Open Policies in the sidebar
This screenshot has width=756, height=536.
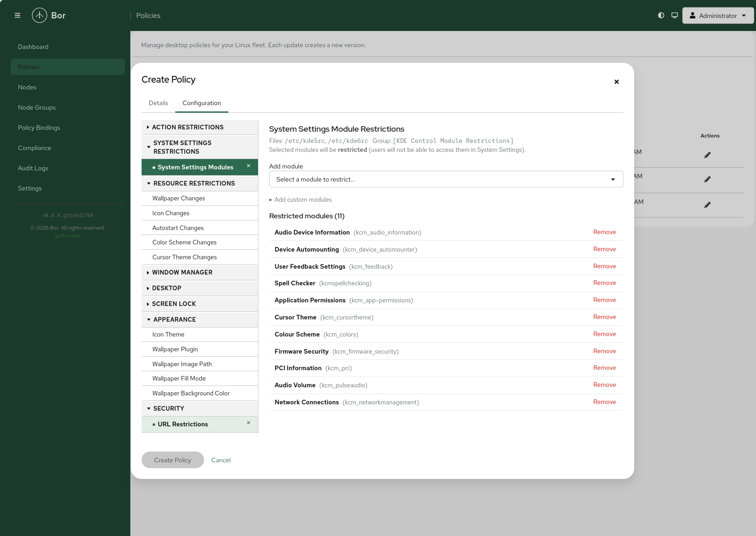pos(68,67)
